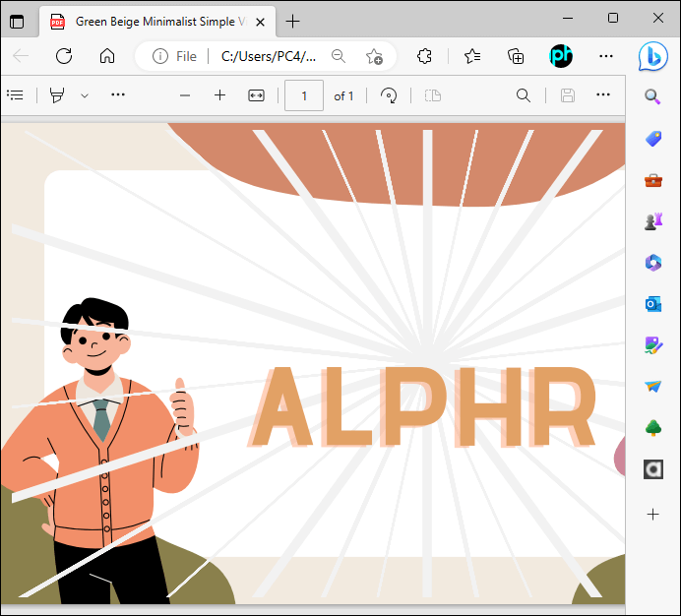Open more PDF toolbar options
Viewport: 681px width, 616px height.
[603, 94]
